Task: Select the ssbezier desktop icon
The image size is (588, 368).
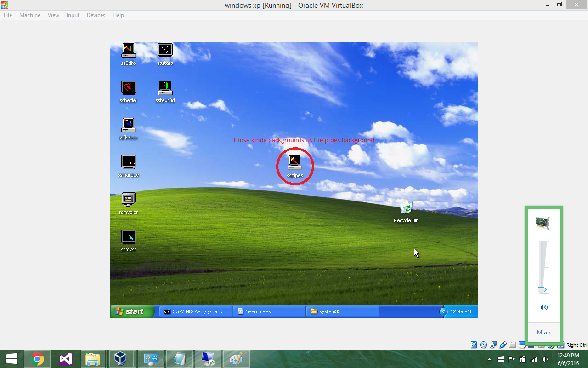Action: 129,91
